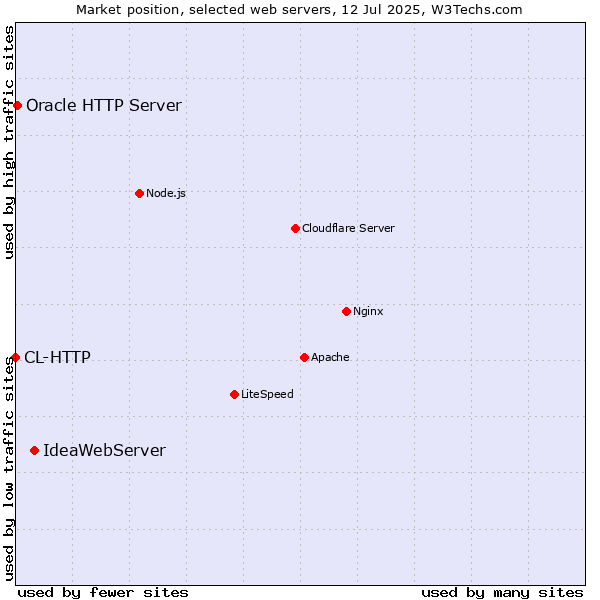Click 'used by fewer sites' axis label
The width and height of the screenshot is (600, 600).
point(103,593)
